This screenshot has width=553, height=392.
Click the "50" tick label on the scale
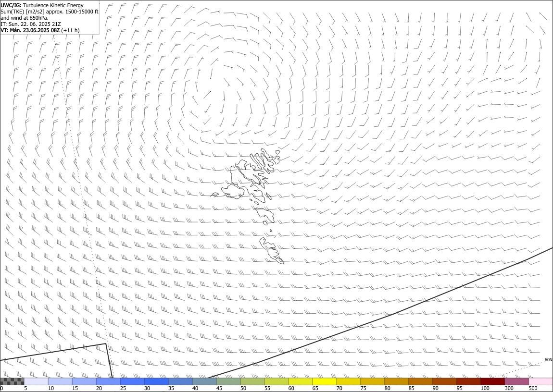[243, 388]
